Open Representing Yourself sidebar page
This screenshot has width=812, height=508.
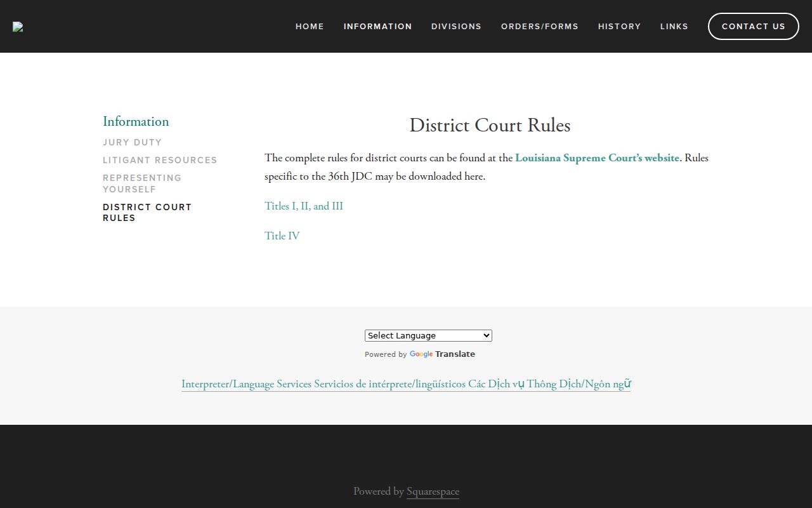[x=142, y=184]
